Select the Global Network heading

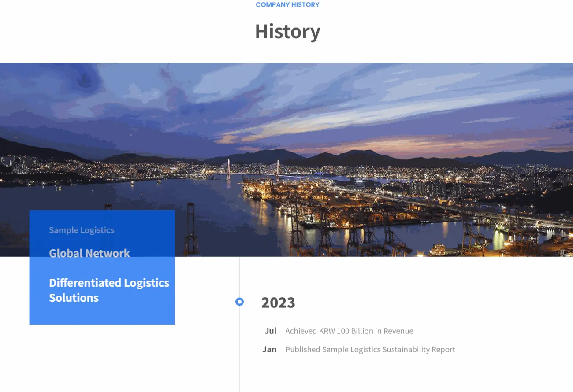89,253
